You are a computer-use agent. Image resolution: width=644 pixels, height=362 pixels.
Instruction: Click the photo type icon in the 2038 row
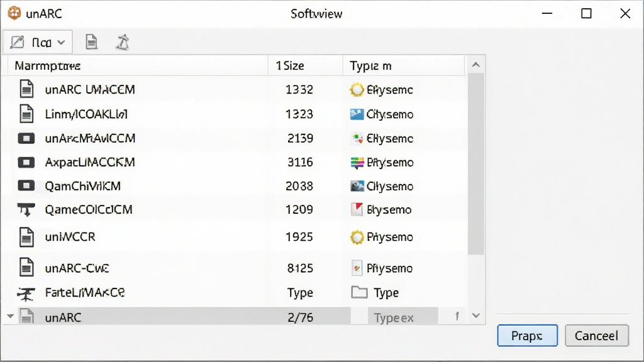357,186
